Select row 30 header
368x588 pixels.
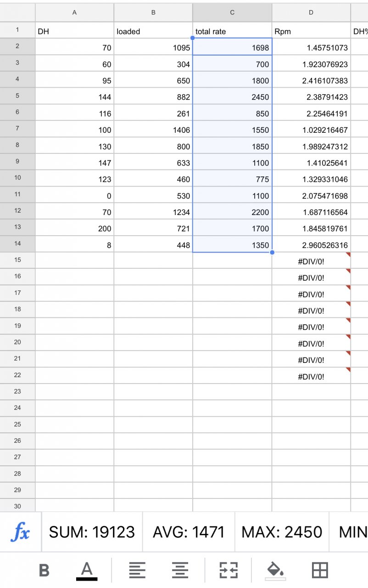pyautogui.click(x=17, y=506)
